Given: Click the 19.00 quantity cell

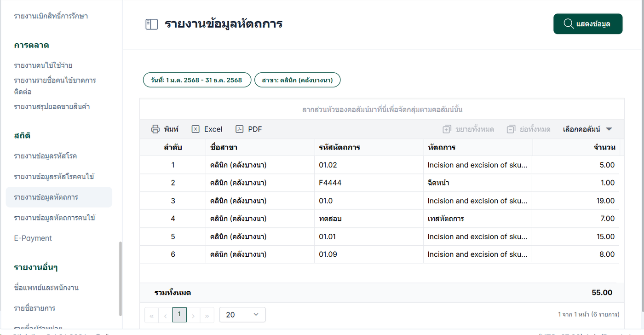Looking at the screenshot, I should (x=576, y=201).
